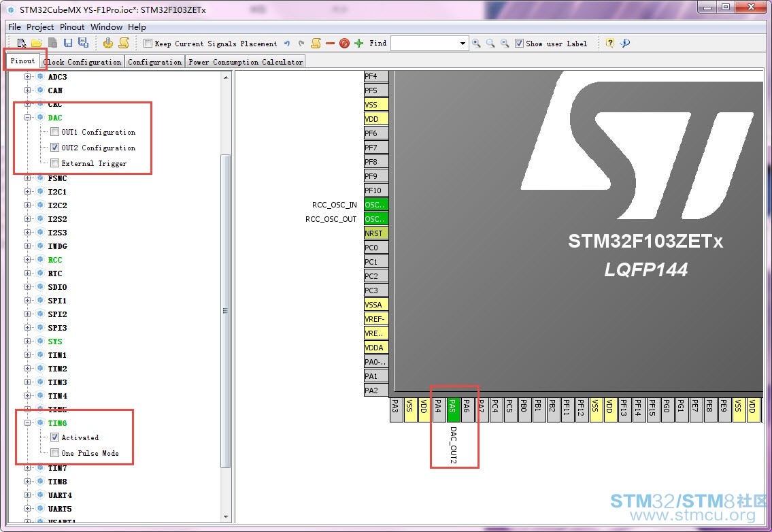Open the Pinout menu
772x532 pixels.
[x=72, y=27]
